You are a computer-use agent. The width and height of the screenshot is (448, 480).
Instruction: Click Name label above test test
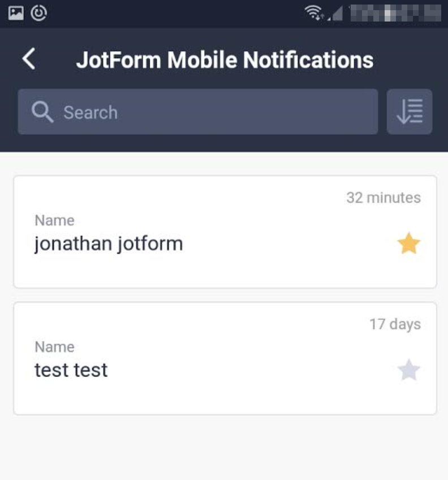coord(54,347)
